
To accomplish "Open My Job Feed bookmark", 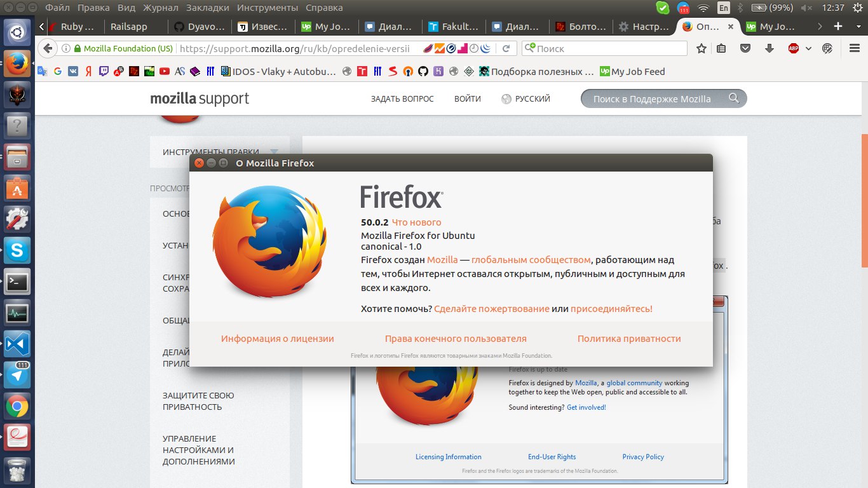I will [x=632, y=72].
